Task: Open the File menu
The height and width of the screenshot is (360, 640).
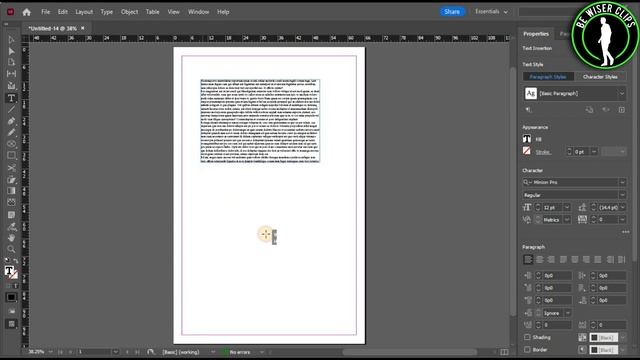Action: [x=45, y=12]
